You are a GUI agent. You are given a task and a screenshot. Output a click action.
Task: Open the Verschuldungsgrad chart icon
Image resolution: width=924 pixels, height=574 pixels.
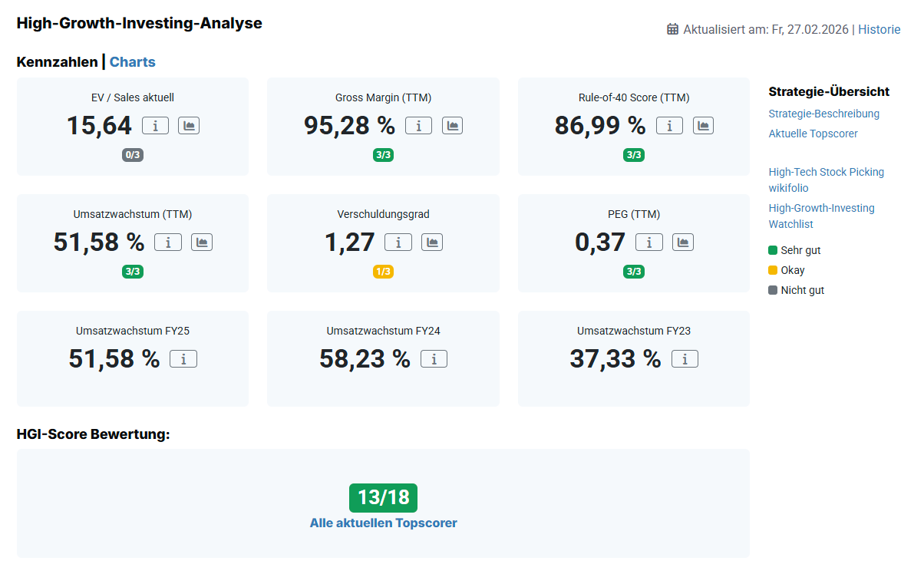432,242
